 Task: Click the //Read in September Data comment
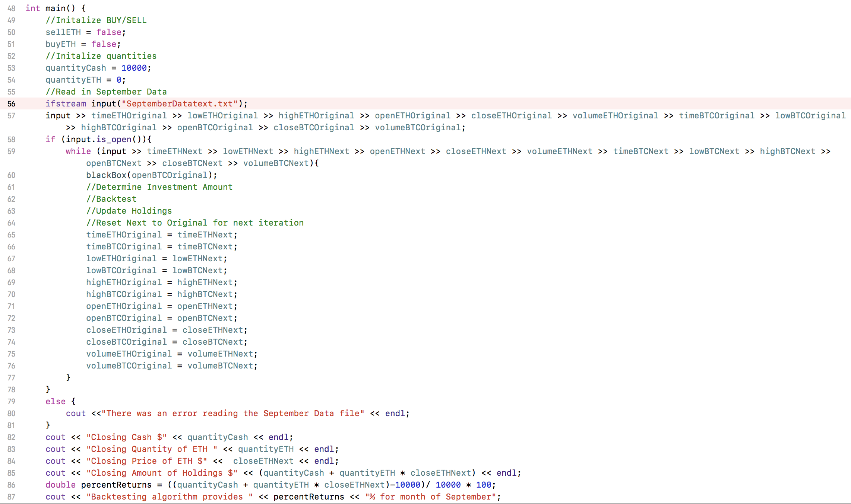106,92
